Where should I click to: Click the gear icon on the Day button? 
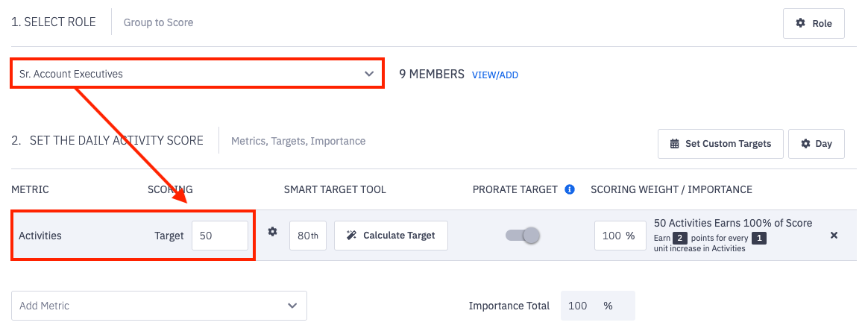pyautogui.click(x=805, y=144)
